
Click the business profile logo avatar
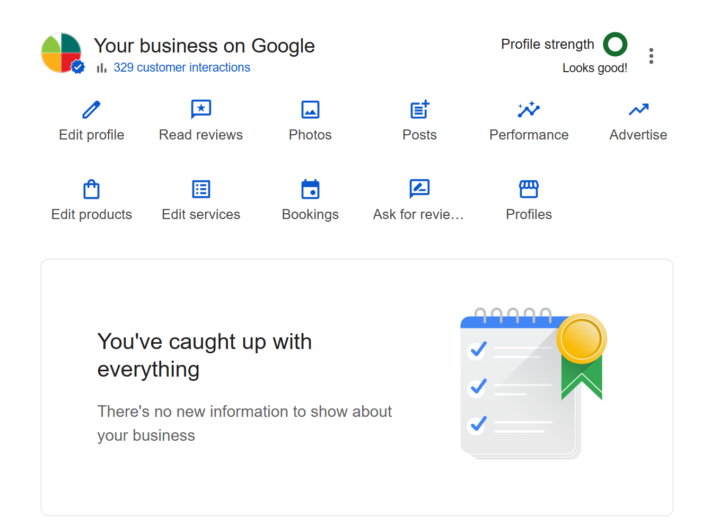(62, 53)
